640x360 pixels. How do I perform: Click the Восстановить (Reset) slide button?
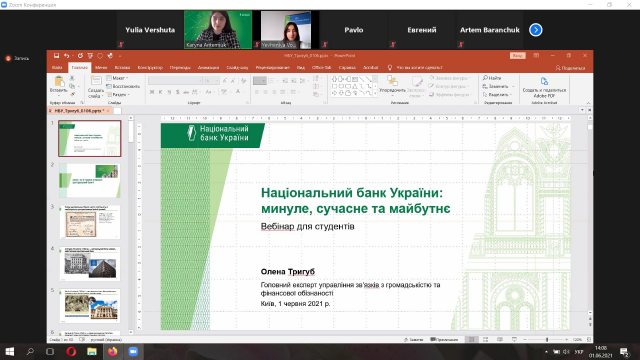click(x=123, y=86)
